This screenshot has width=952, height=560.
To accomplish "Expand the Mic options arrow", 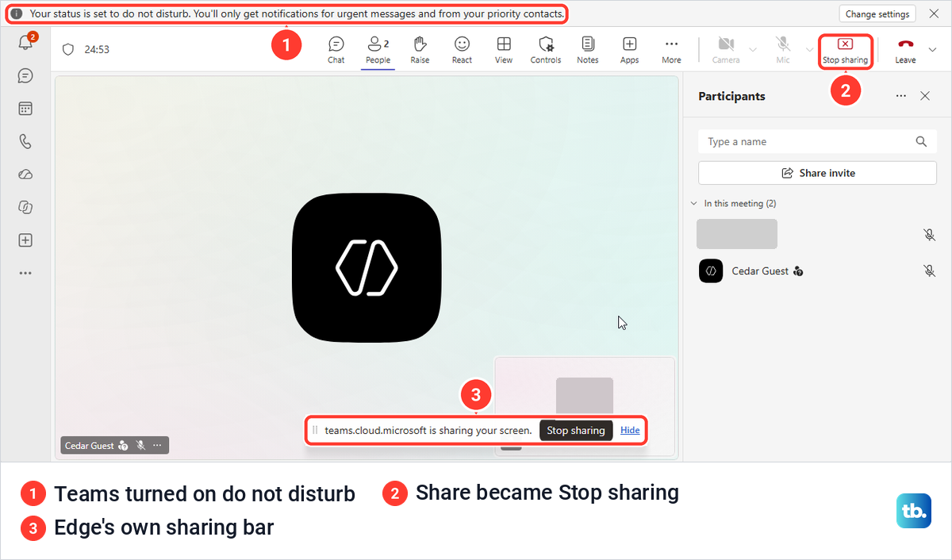I will point(809,49).
